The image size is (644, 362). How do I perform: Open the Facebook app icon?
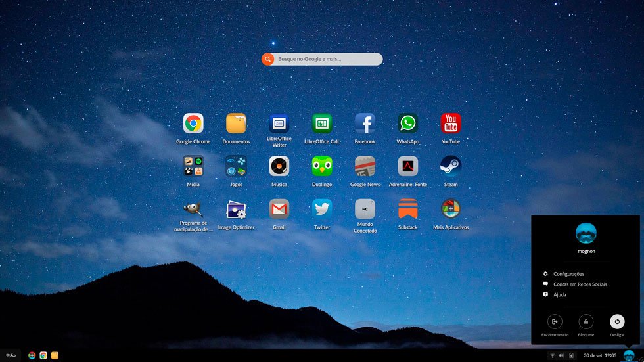[x=365, y=124]
